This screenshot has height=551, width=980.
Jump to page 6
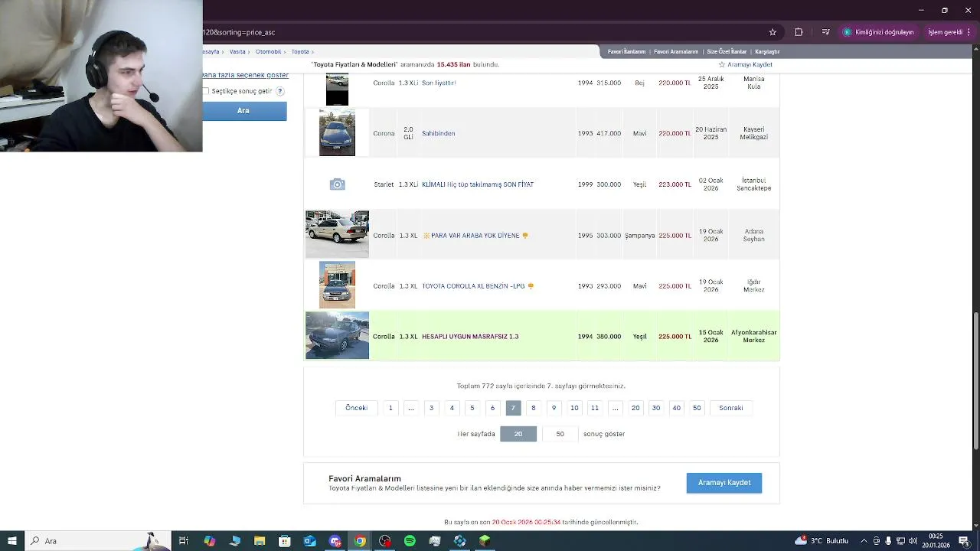point(492,408)
